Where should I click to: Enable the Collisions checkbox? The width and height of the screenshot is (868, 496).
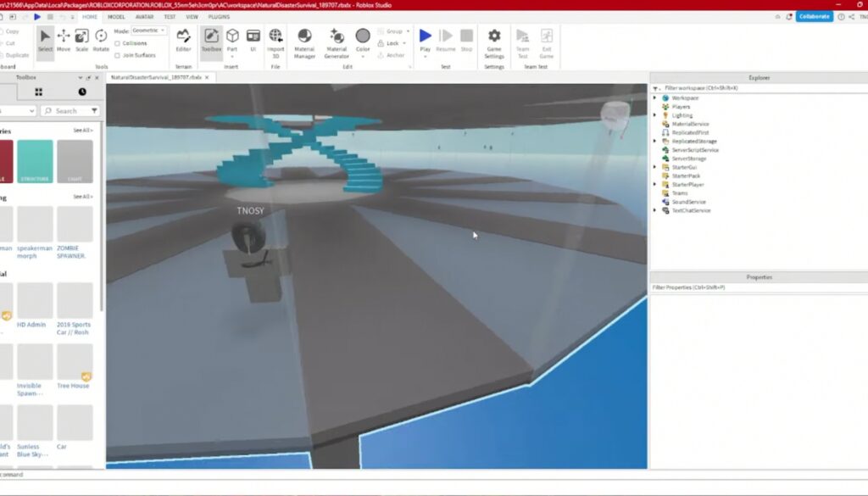coord(117,43)
